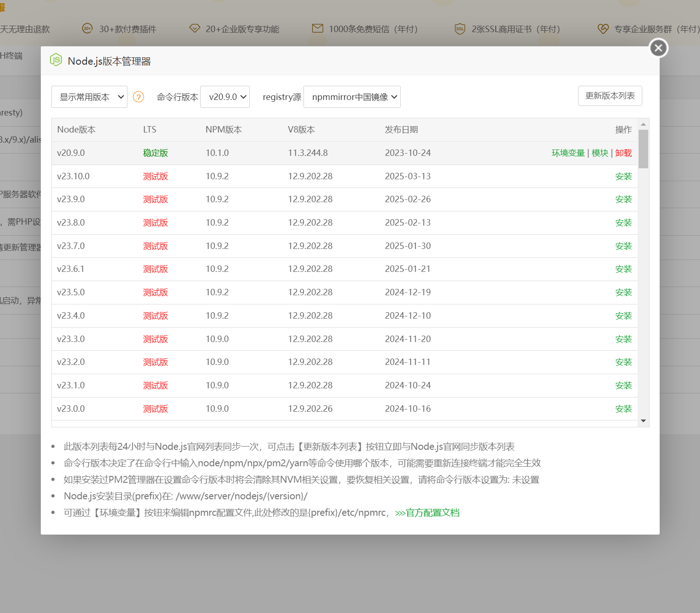Click NPM version 10.1.0 cell
Viewport: 700px width, 613px height.
(217, 153)
